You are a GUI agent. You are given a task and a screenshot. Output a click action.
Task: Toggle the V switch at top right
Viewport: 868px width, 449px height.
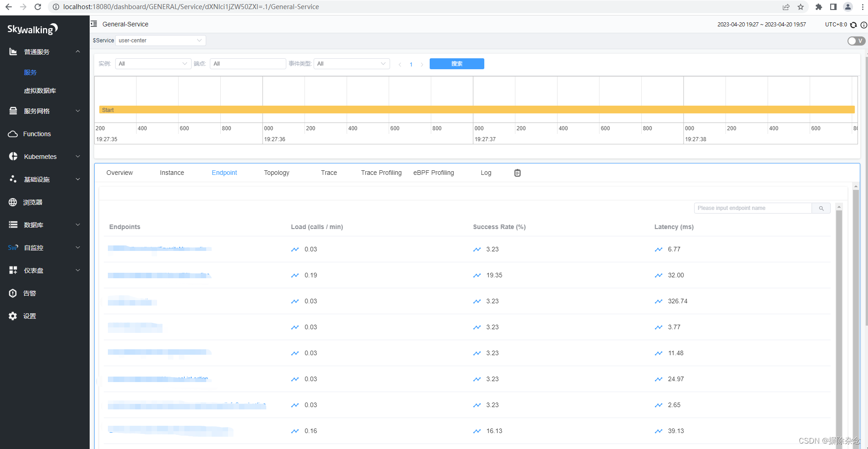[x=855, y=41]
